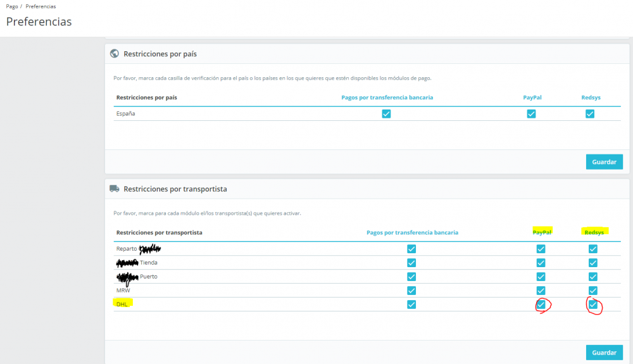Select the MRW carrier label
This screenshot has width=633, height=364.
[x=123, y=291]
